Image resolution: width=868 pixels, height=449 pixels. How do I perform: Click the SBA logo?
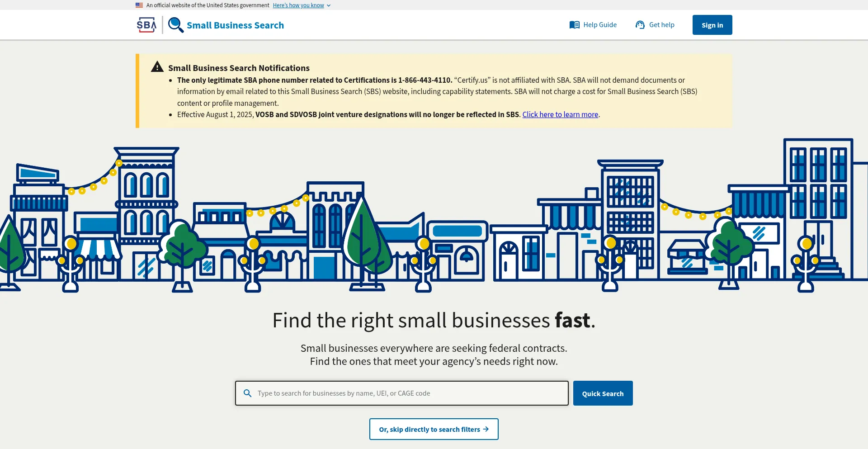146,25
